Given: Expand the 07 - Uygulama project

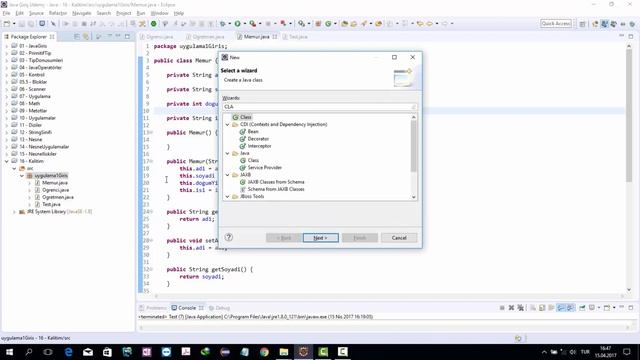Looking at the screenshot, I should 7,96.
